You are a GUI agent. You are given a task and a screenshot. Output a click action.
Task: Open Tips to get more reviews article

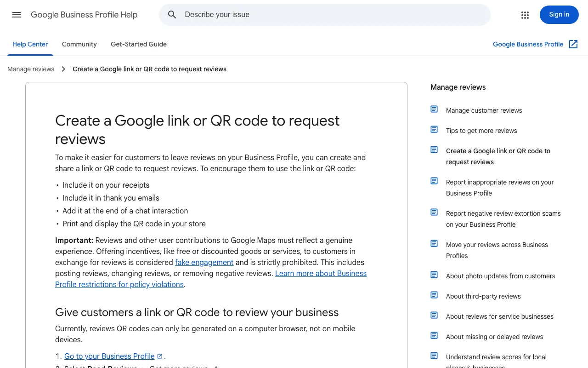(481, 131)
